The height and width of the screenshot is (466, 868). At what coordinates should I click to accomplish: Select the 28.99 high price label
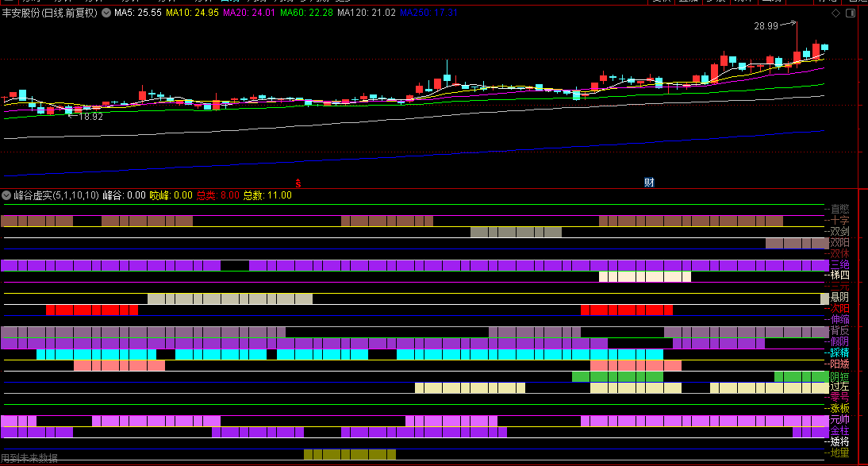(766, 26)
